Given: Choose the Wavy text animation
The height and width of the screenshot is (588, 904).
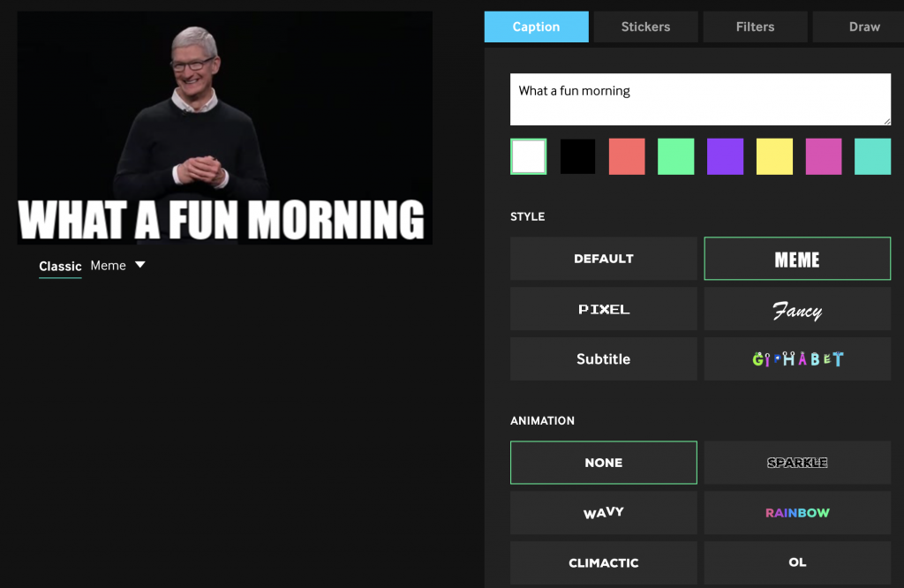Looking at the screenshot, I should tap(603, 513).
